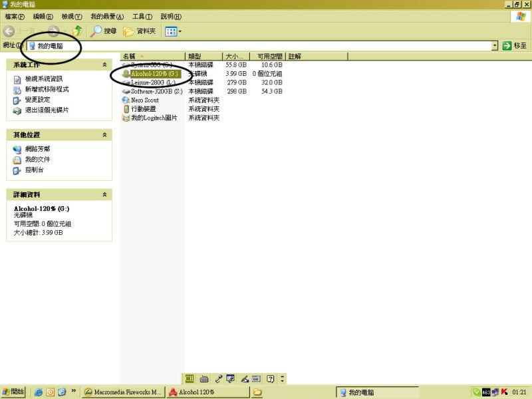Open the 編輯(E) menu
This screenshot has height=399, width=532.
pyautogui.click(x=43, y=16)
